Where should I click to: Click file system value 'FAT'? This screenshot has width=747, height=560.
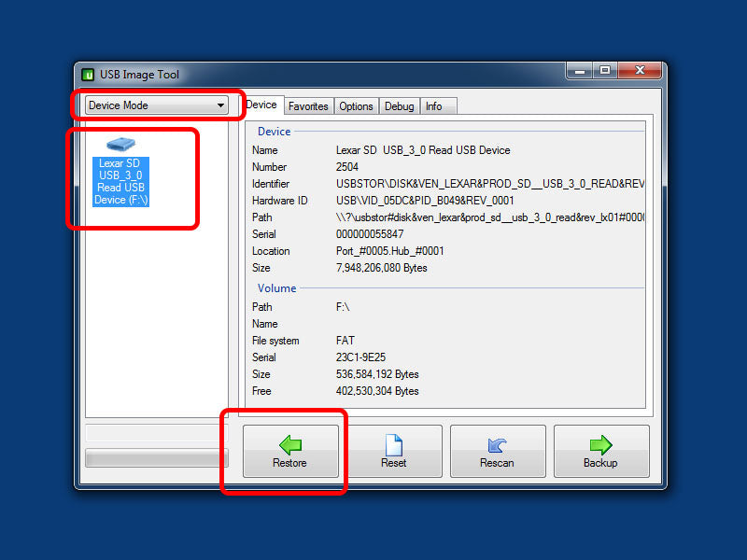(x=345, y=341)
